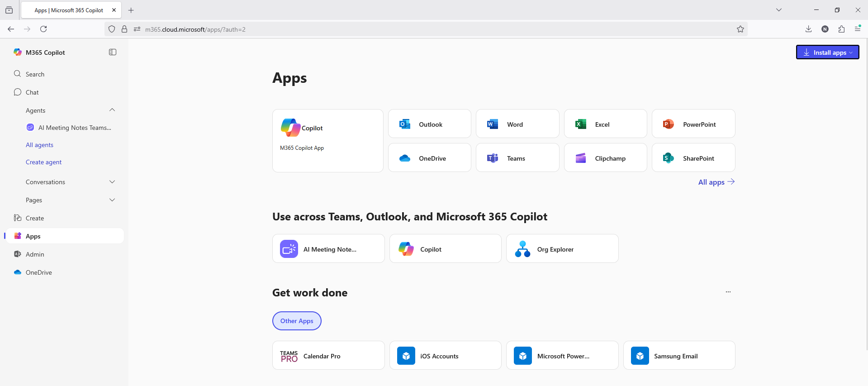The width and height of the screenshot is (868, 386).
Task: Open the OneDrive tile in apps grid
Action: [429, 158]
